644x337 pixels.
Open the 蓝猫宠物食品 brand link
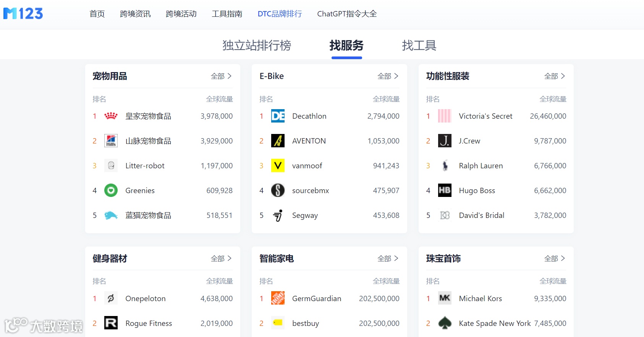pyautogui.click(x=148, y=215)
